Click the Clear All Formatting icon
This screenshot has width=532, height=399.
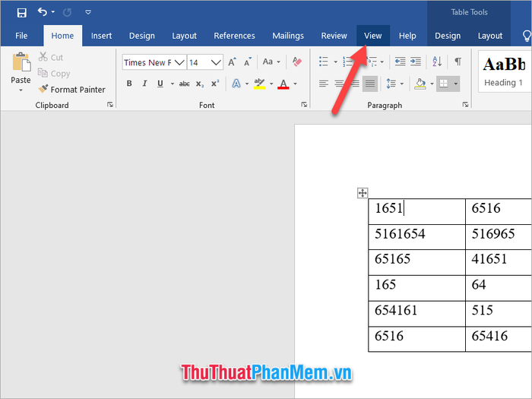(x=296, y=62)
